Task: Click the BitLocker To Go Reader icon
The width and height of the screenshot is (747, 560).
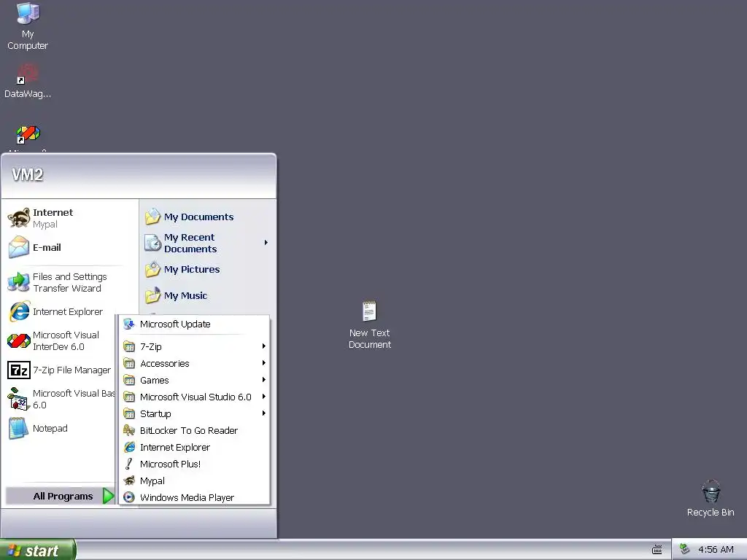Action: [x=129, y=430]
